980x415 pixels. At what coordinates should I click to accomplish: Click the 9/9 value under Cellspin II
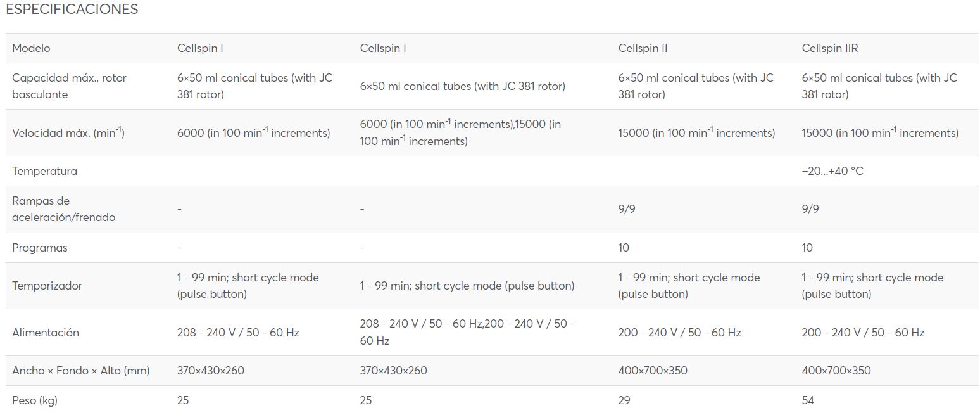coord(627,209)
